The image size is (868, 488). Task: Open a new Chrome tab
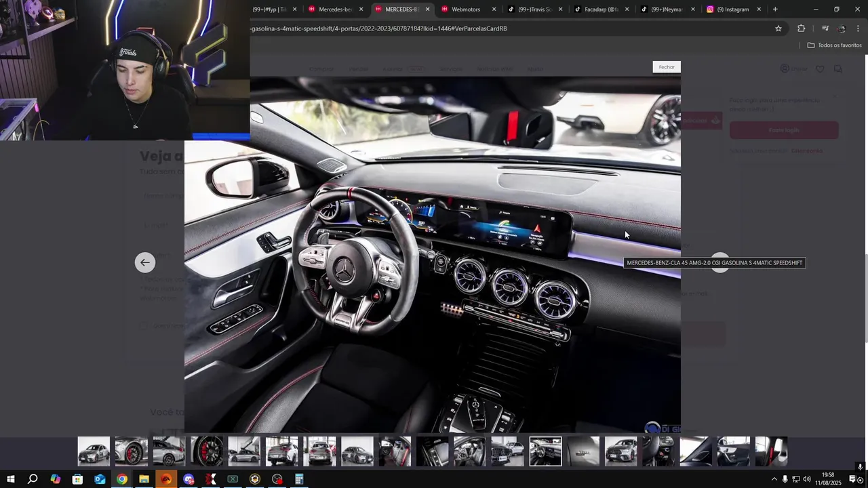tap(775, 9)
